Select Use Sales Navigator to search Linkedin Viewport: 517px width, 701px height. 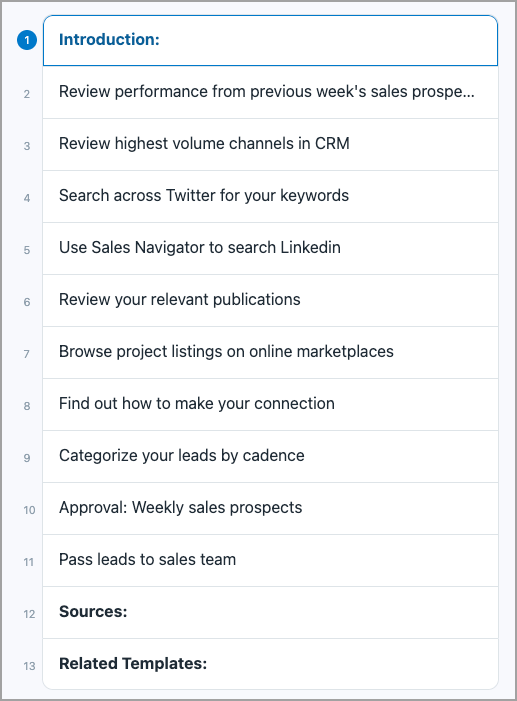click(x=270, y=248)
